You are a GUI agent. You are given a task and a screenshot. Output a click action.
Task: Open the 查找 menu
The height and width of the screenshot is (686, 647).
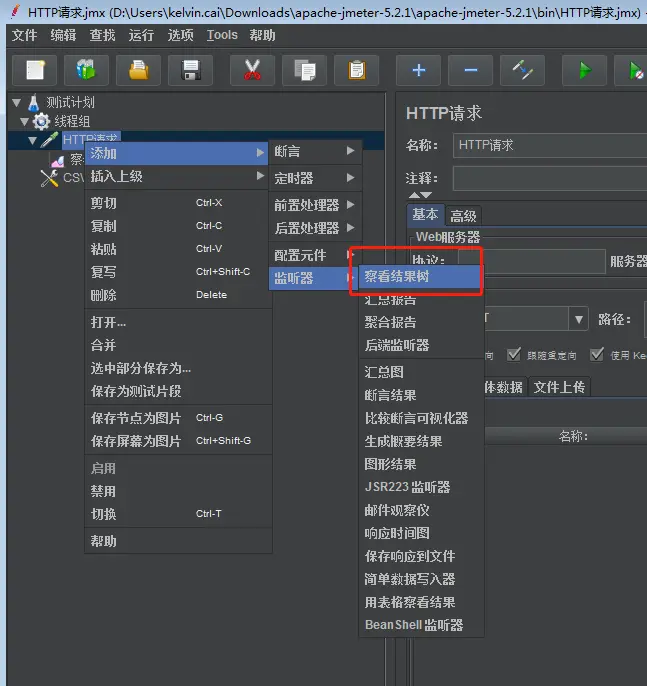tap(102, 35)
